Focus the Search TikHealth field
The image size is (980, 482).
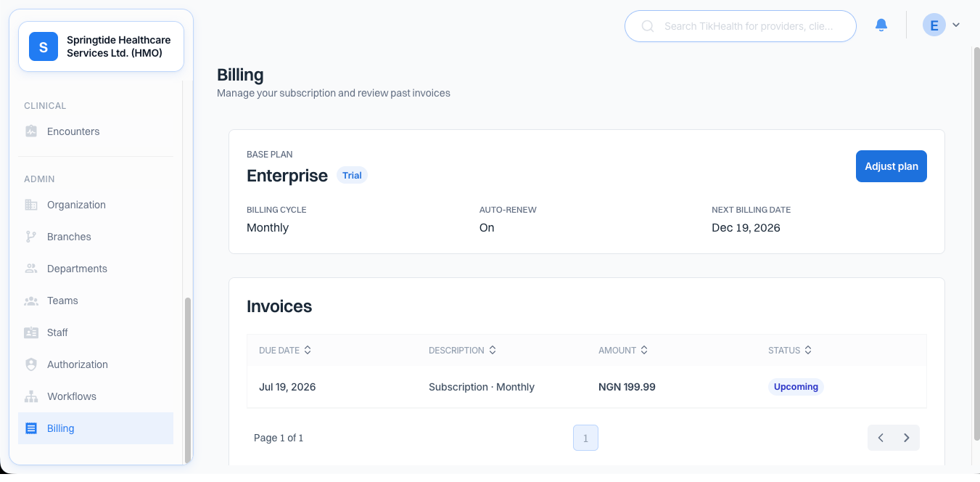(x=741, y=26)
